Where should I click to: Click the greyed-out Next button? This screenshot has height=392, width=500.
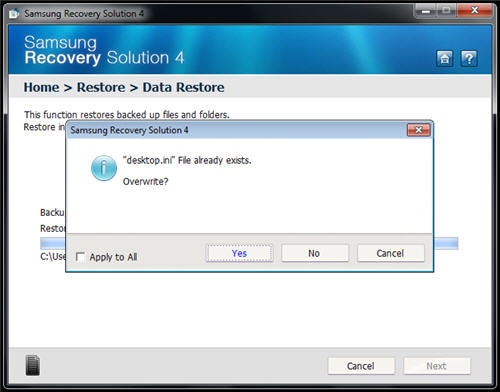point(437,366)
